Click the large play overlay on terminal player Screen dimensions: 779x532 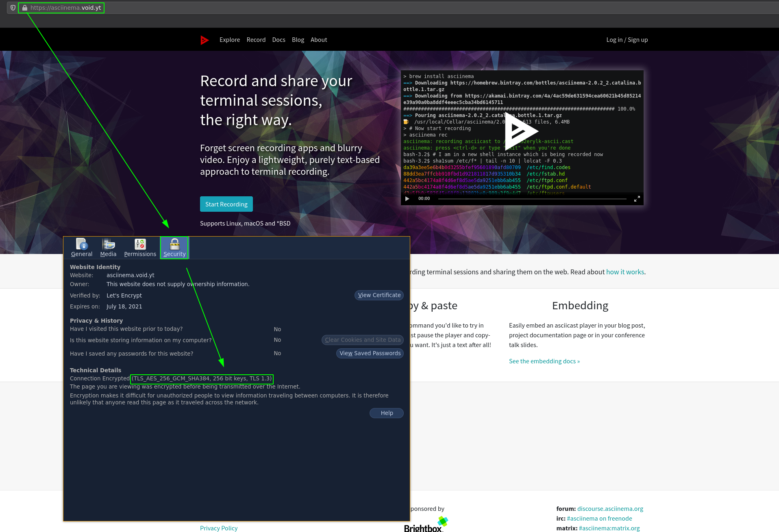pyautogui.click(x=522, y=131)
